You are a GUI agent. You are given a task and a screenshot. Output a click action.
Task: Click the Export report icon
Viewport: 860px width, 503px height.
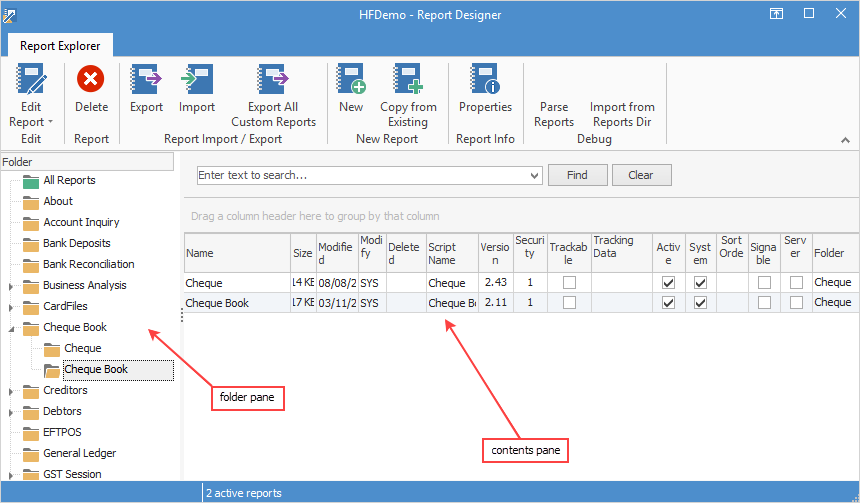coord(146,79)
